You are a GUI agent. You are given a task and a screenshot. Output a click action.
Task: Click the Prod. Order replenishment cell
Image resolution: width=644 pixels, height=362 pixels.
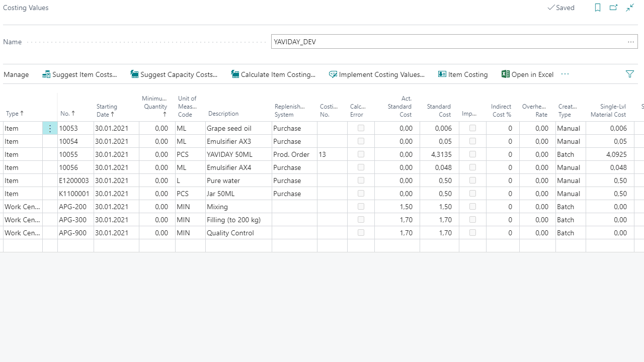pos(294,154)
